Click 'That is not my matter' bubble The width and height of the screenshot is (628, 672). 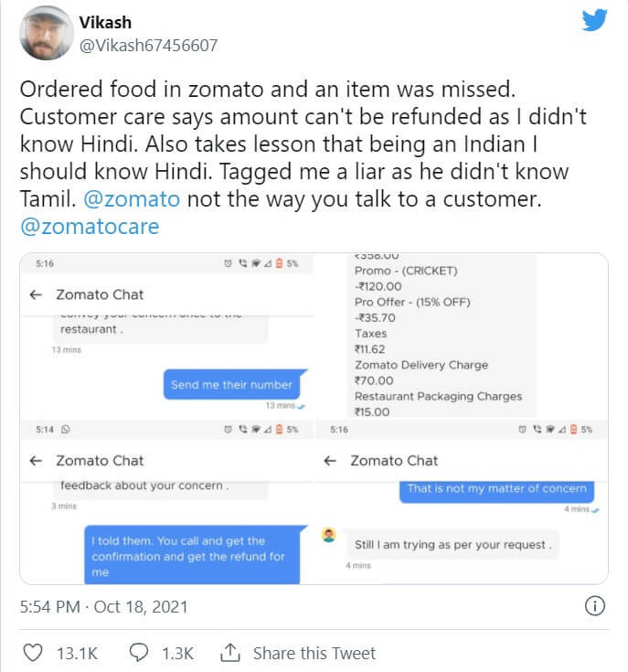coord(496,489)
